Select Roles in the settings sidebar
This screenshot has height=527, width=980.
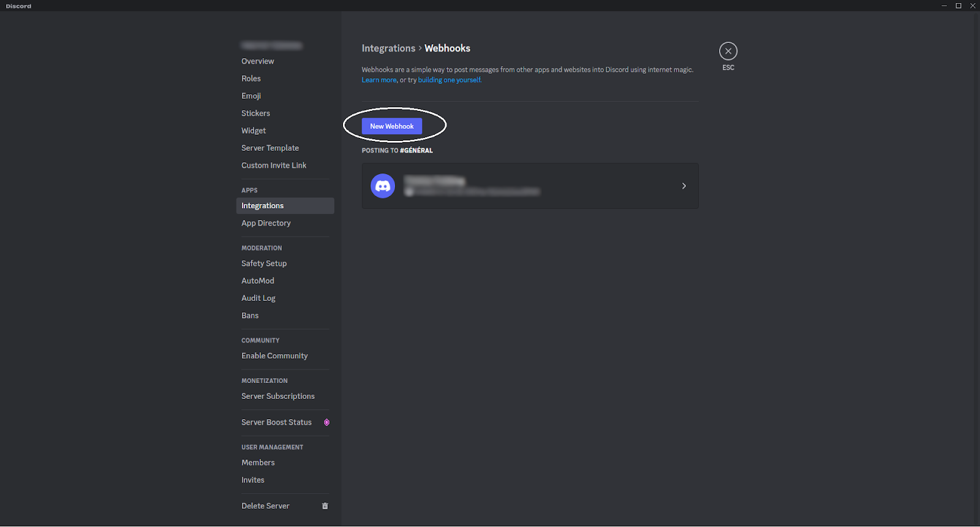tap(251, 78)
